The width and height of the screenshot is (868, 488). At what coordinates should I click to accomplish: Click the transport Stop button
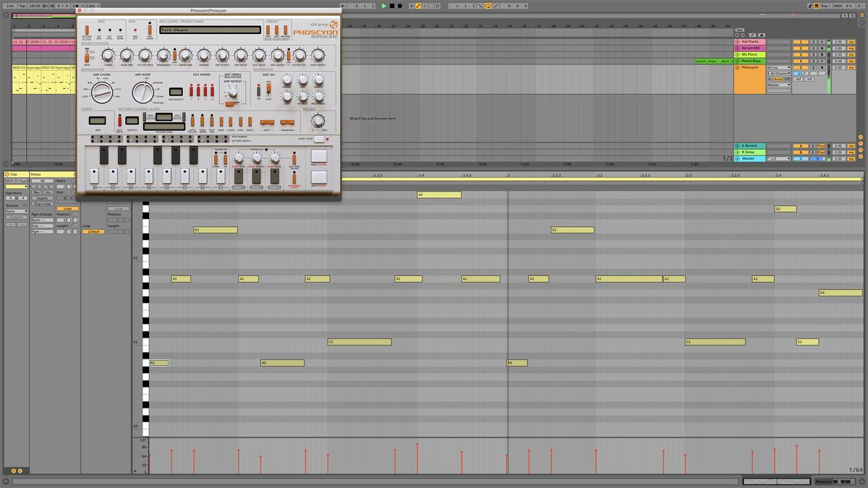pyautogui.click(x=392, y=6)
